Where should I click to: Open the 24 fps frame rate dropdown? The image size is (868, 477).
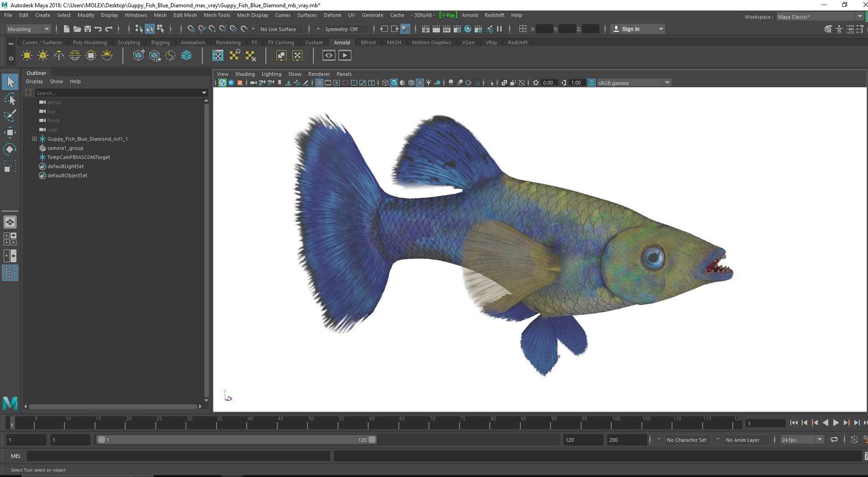pyautogui.click(x=802, y=440)
